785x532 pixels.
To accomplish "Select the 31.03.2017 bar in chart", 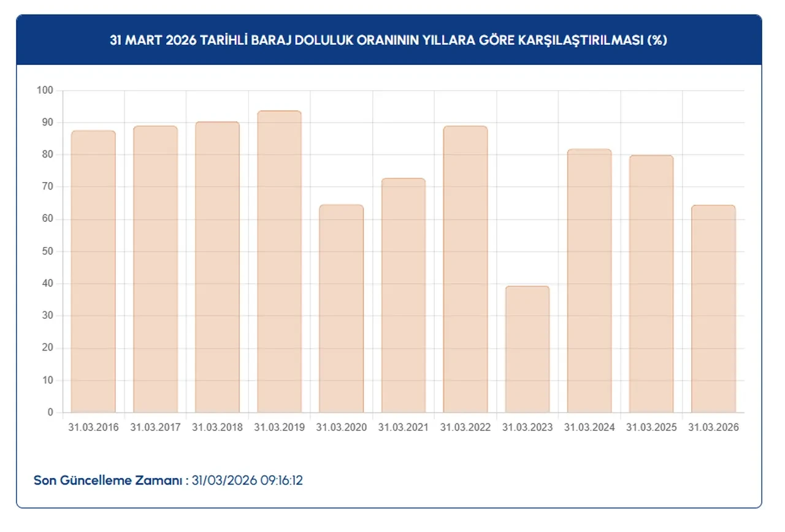I will pos(155,269).
